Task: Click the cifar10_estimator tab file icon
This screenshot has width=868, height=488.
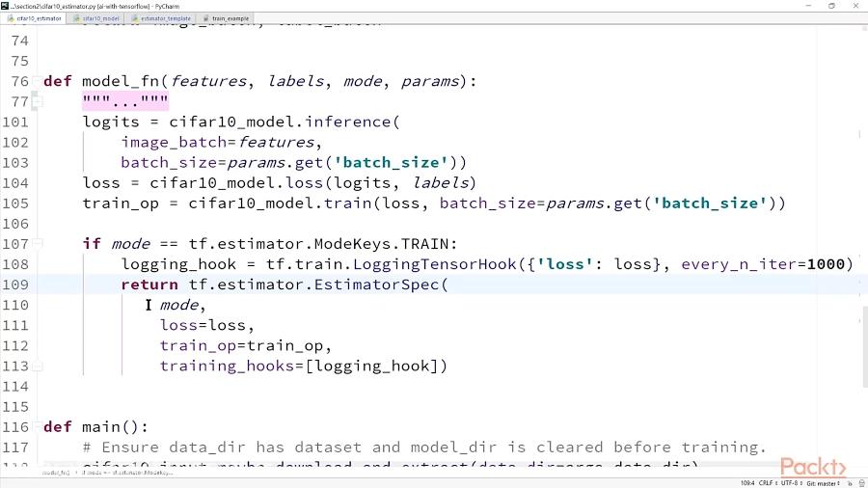Action: (11, 18)
